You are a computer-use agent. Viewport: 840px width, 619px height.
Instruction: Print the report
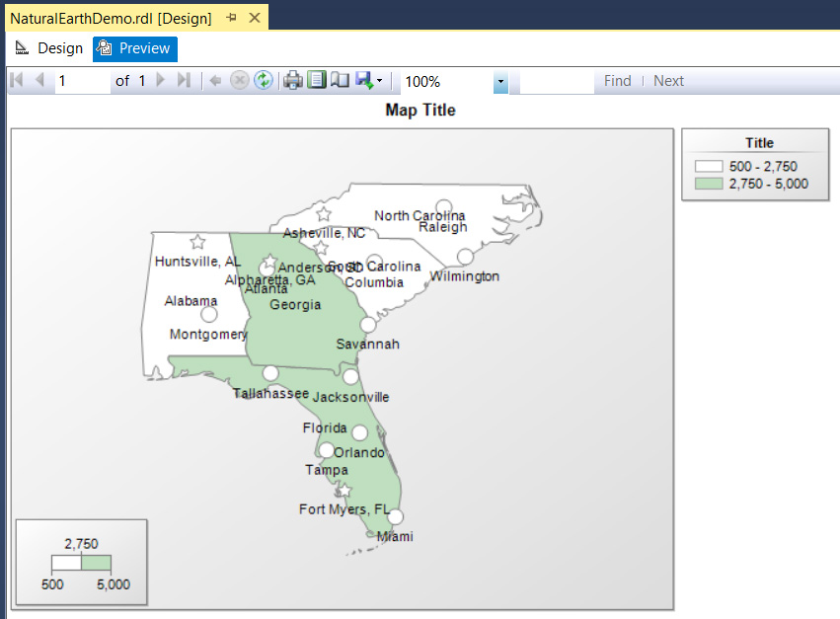click(292, 81)
